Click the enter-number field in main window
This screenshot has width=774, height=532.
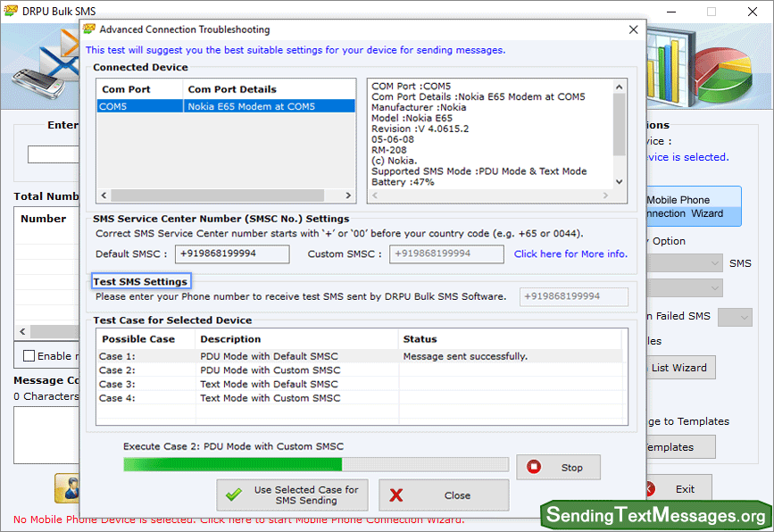click(54, 154)
